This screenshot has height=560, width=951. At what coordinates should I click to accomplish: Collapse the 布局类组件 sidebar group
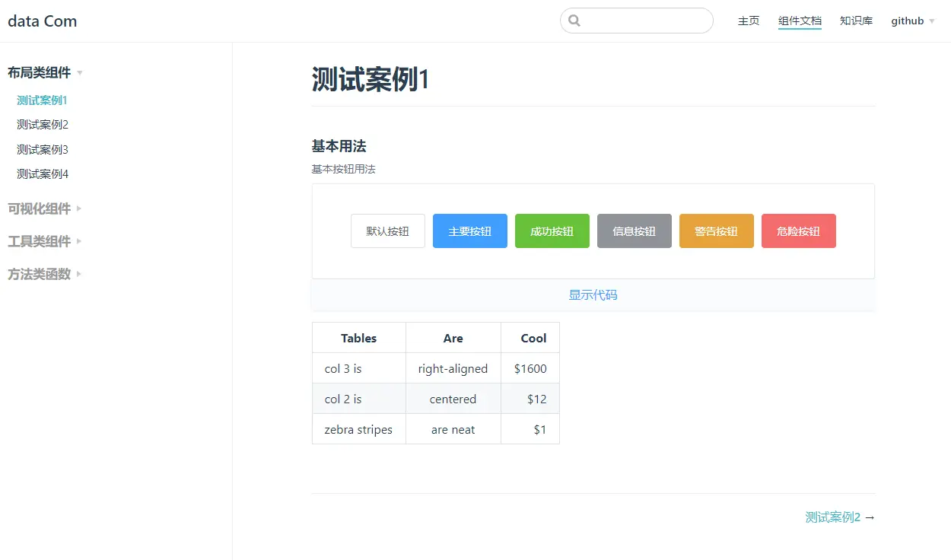(46, 72)
